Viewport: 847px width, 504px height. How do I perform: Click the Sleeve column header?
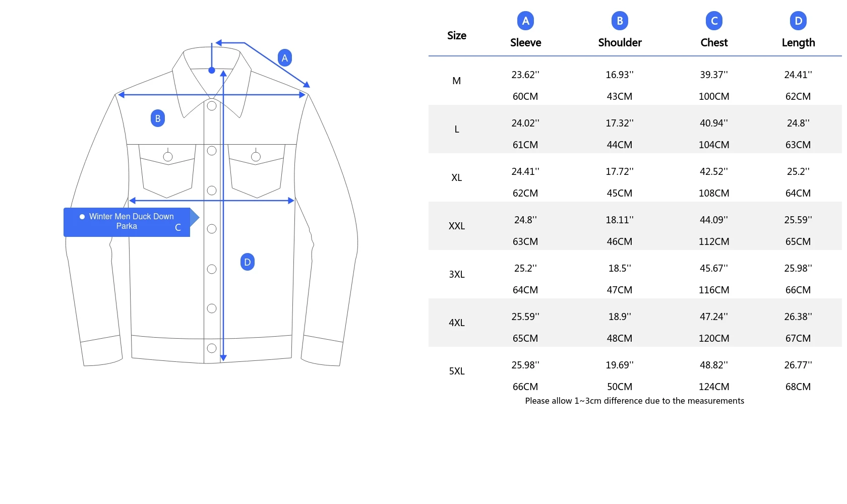click(x=525, y=43)
